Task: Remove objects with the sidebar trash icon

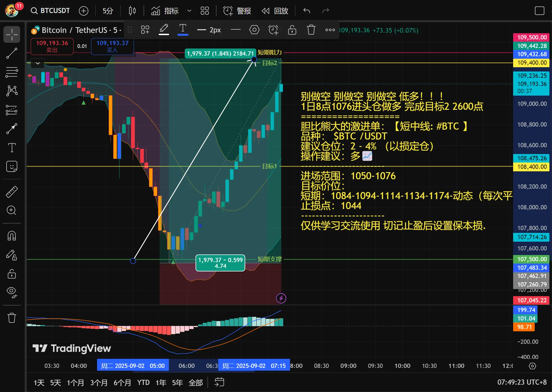Action: click(x=12, y=318)
